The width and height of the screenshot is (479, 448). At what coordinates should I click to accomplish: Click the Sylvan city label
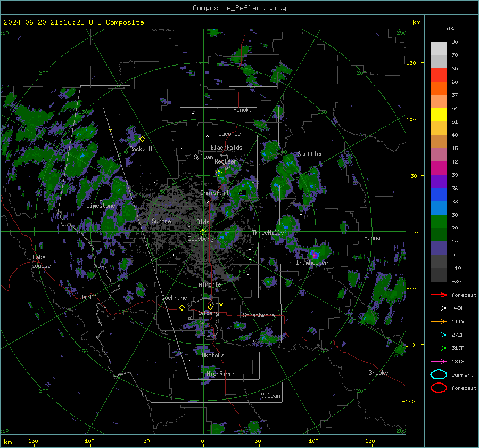click(203, 157)
